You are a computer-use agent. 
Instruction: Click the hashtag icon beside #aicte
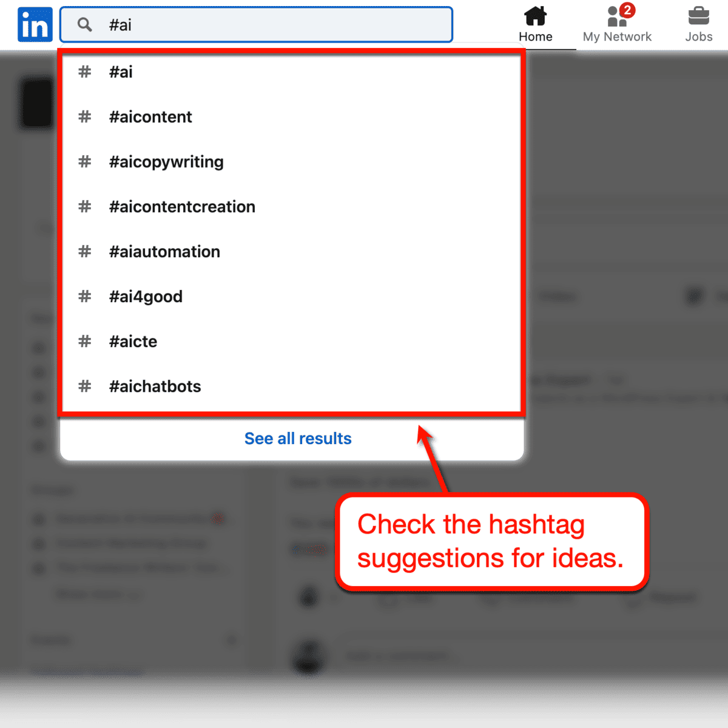coord(84,342)
